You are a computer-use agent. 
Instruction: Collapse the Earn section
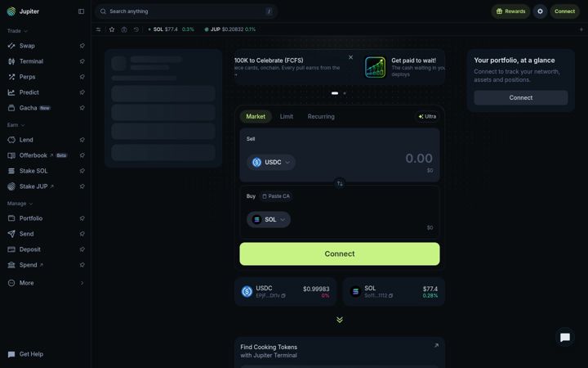16,125
